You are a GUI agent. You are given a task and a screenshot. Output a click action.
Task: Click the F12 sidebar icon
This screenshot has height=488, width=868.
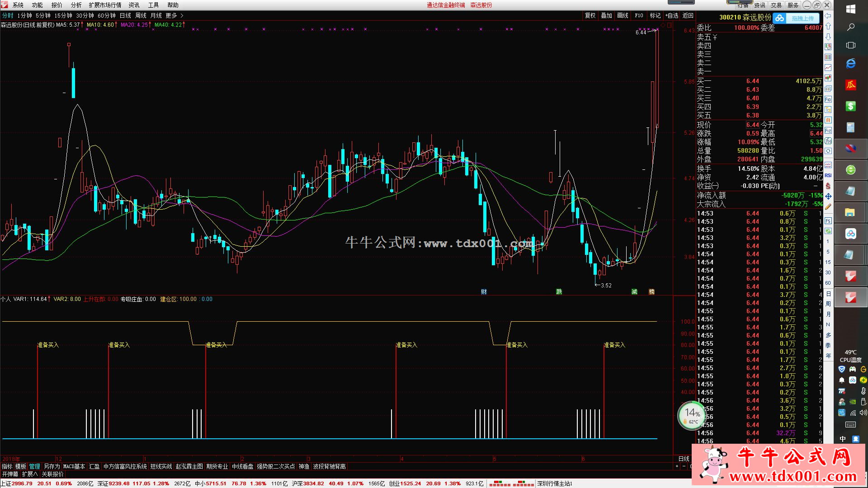pos(828,131)
